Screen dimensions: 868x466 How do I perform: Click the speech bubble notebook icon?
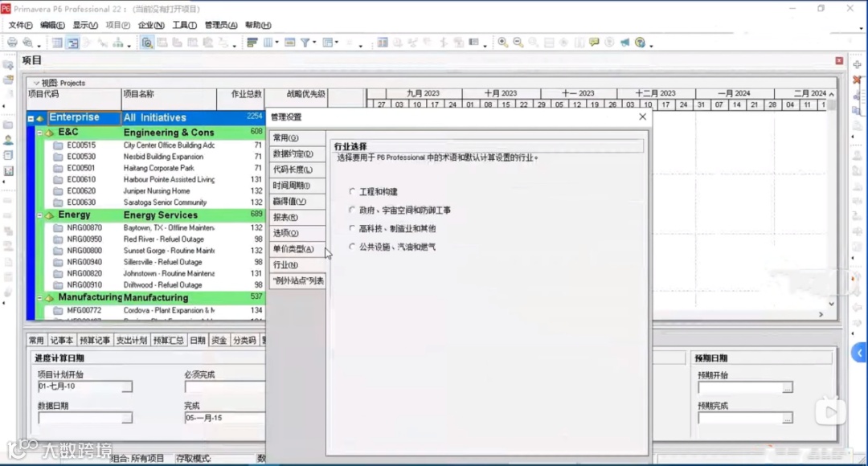594,42
